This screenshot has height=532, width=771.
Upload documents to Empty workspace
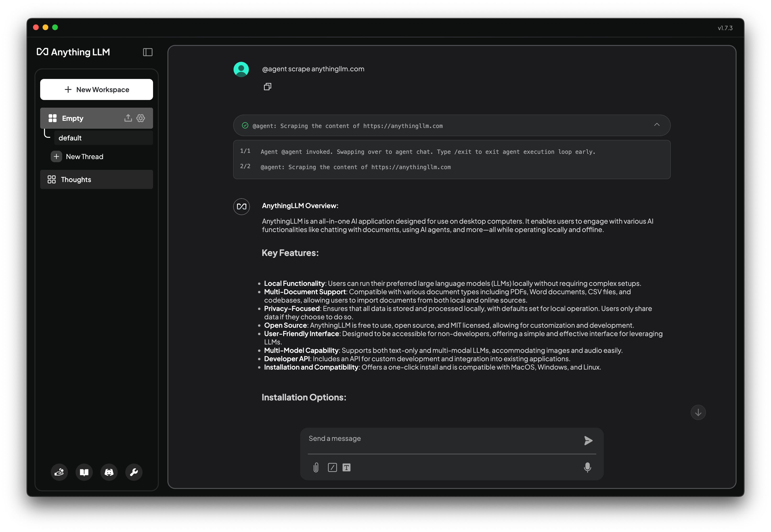tap(128, 118)
